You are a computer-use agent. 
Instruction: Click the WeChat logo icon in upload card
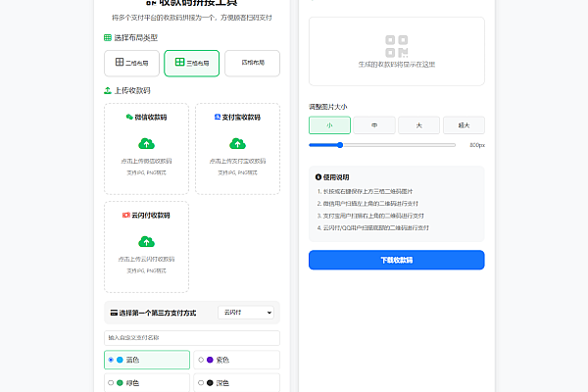click(x=129, y=117)
